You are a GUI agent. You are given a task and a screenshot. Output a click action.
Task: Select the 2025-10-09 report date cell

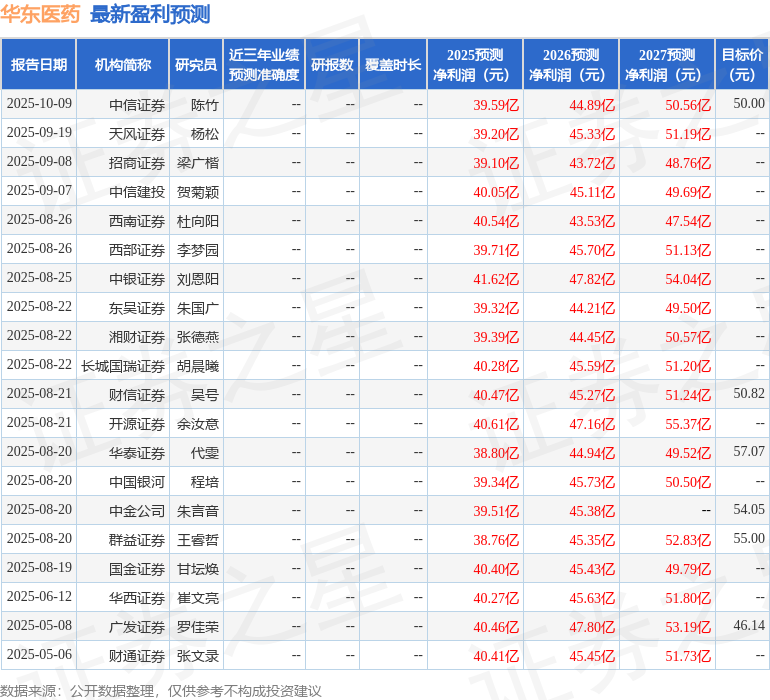[39, 104]
